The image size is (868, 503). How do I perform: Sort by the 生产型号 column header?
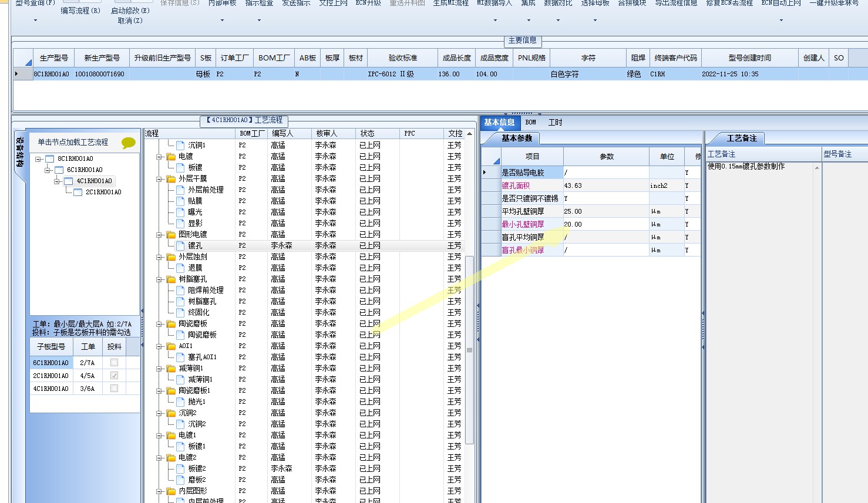54,58
